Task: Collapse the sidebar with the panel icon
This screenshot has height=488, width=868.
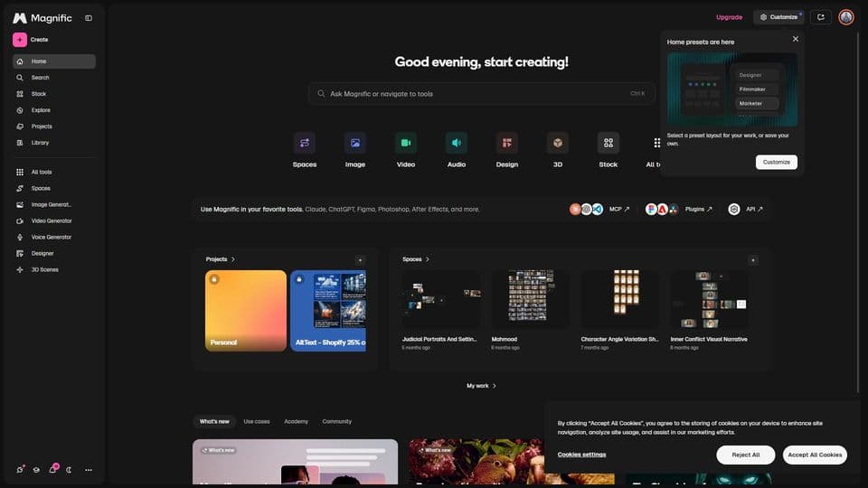Action: point(89,18)
